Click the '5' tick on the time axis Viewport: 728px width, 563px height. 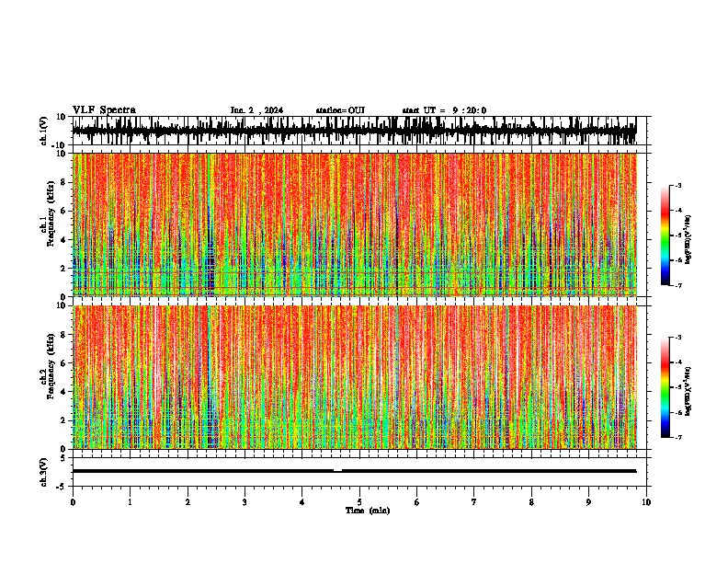click(x=359, y=502)
